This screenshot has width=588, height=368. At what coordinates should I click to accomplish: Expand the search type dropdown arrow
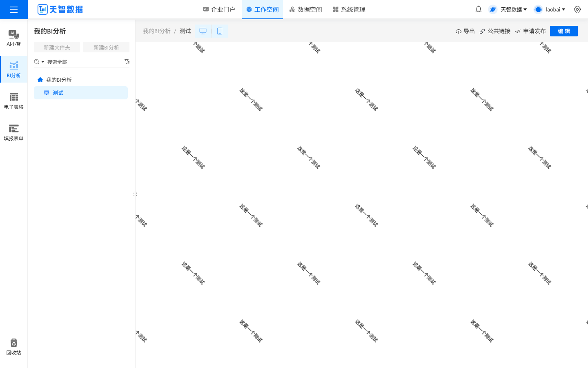43,62
